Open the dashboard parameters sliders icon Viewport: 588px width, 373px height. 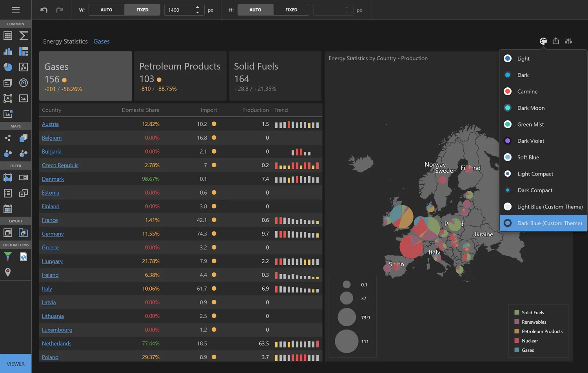click(x=568, y=41)
